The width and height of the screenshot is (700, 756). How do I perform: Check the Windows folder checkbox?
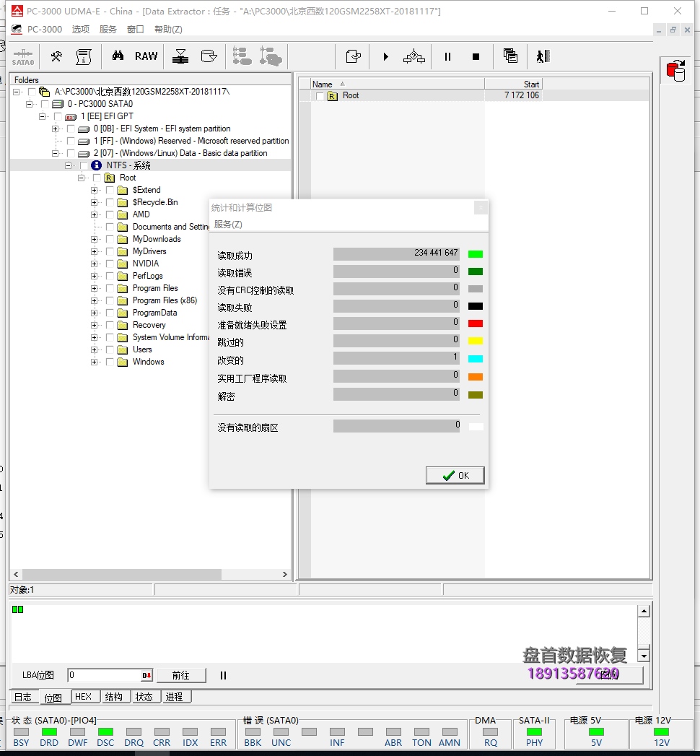click(x=110, y=362)
